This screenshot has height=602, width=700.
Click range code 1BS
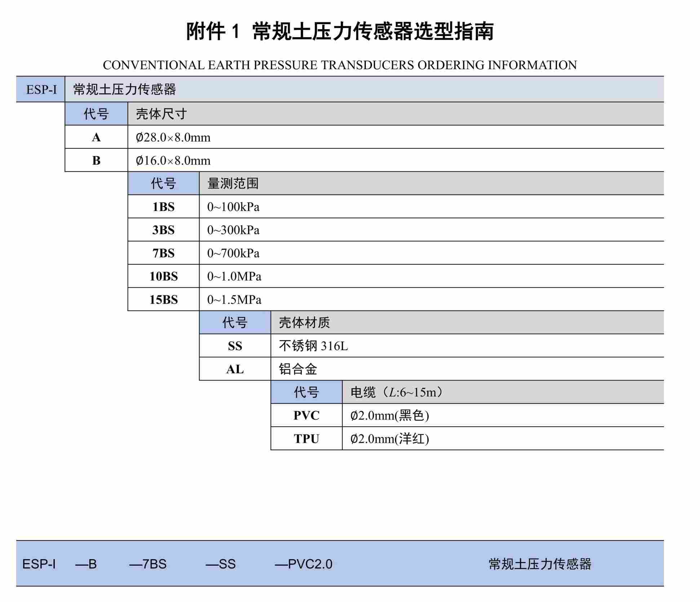(163, 207)
